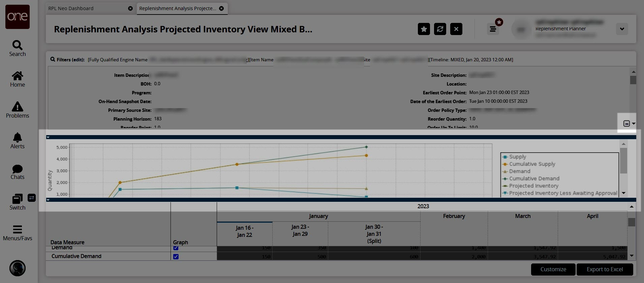Screen dimensions: 644x283
Task: Click the Customize button
Action: coord(553,270)
